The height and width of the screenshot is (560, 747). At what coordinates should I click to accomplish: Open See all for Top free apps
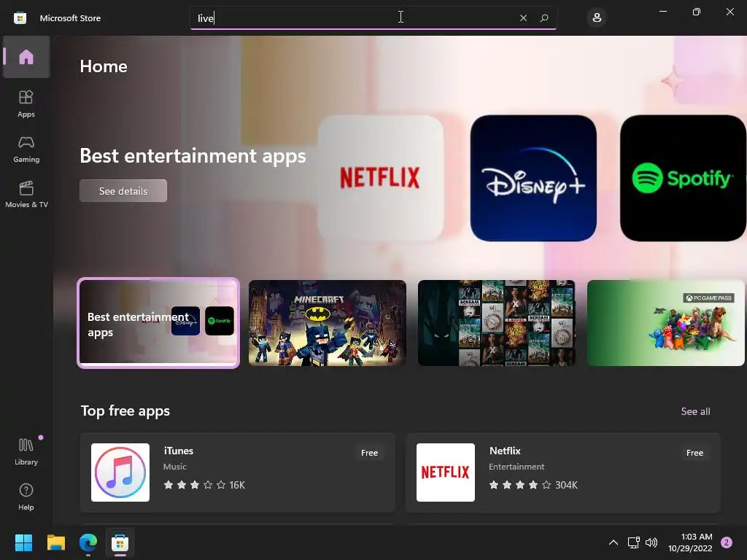[695, 411]
